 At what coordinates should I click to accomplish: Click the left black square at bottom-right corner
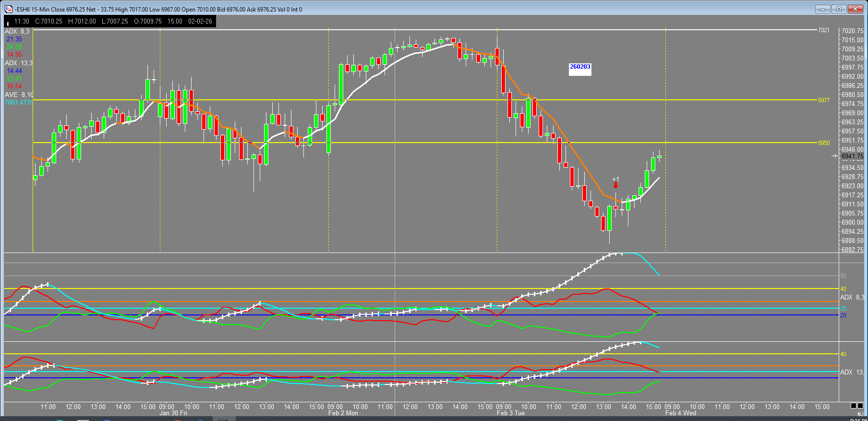pos(853,406)
